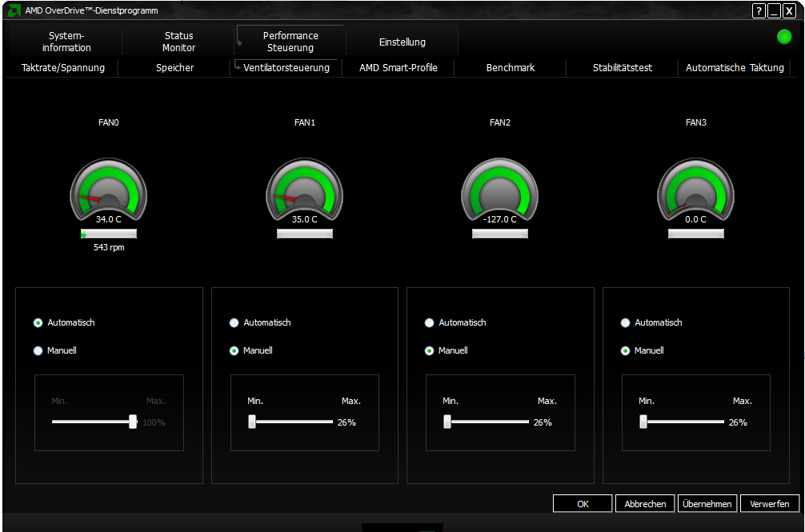Click the green status indicator light
Screen dimensions: 805x532
point(784,37)
